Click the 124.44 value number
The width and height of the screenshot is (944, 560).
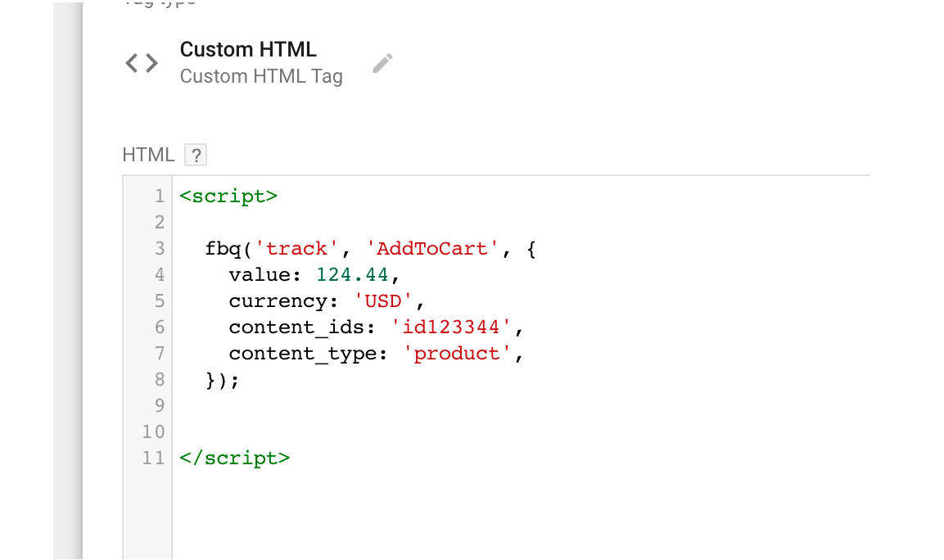pyautogui.click(x=354, y=274)
